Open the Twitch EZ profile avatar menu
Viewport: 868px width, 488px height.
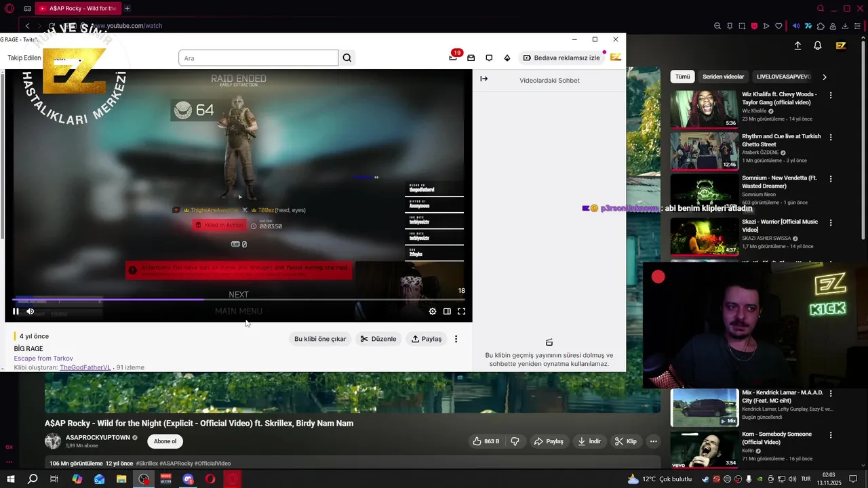click(x=616, y=57)
